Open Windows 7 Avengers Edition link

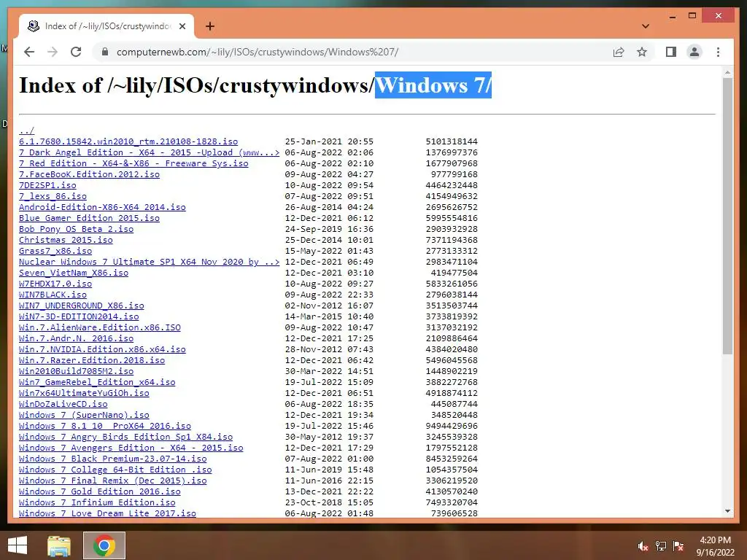[x=131, y=448]
